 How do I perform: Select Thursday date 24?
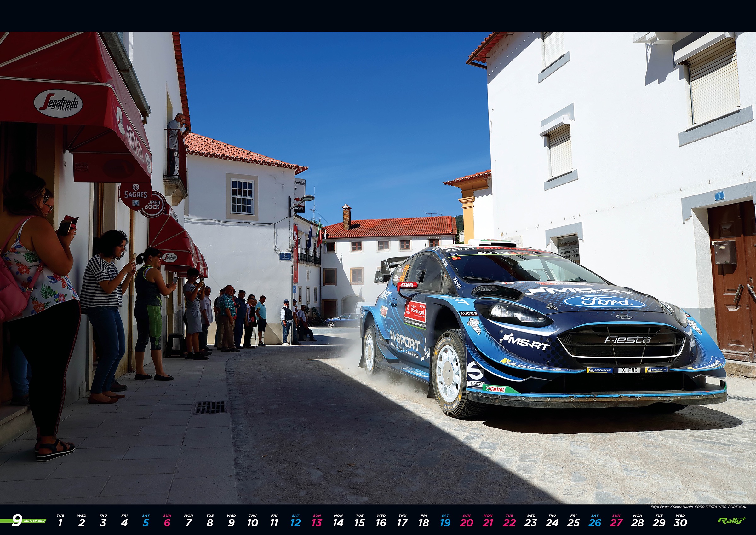[x=552, y=522]
